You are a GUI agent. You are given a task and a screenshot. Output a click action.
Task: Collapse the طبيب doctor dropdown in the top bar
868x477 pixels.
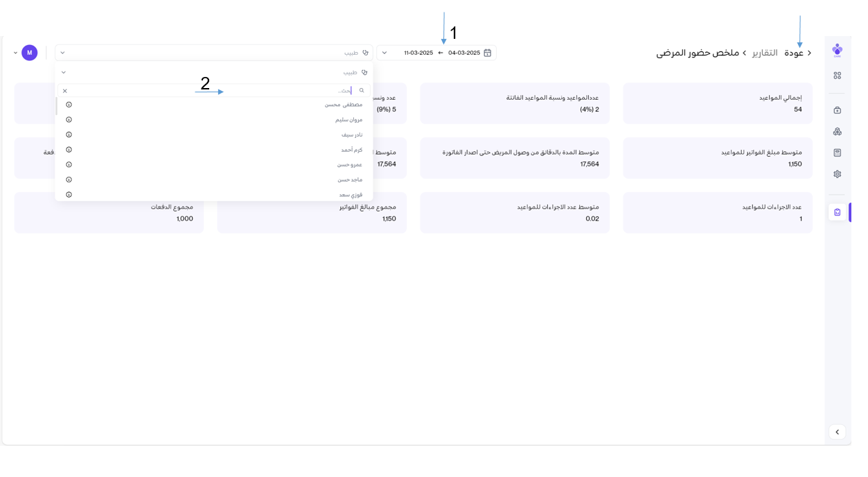pyautogui.click(x=62, y=53)
